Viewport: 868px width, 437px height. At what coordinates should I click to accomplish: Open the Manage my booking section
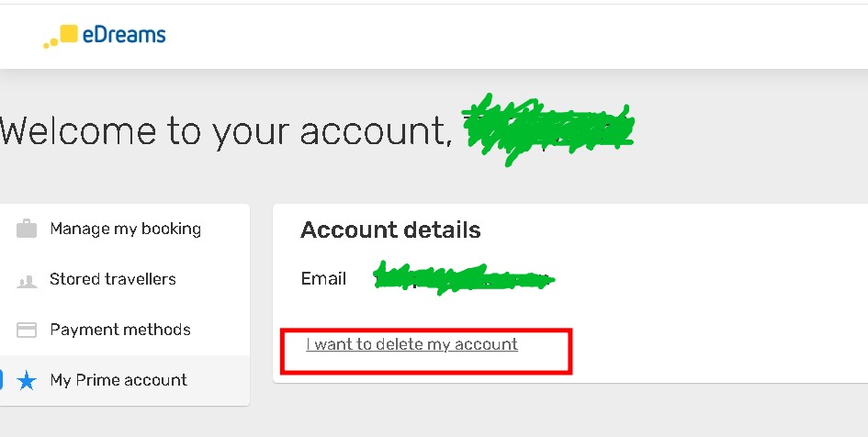(x=125, y=229)
